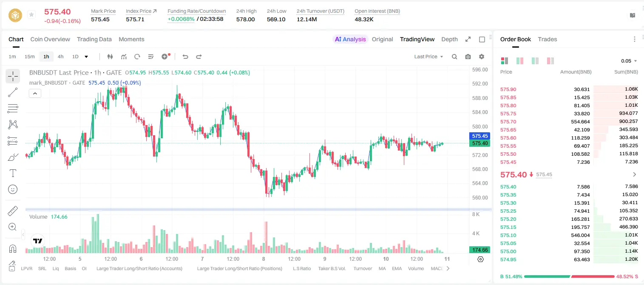Undo last chart action

click(185, 57)
